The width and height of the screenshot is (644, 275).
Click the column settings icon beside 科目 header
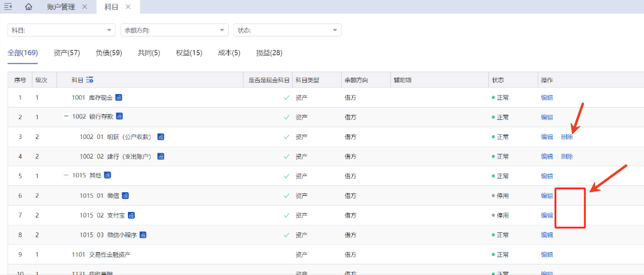90,80
